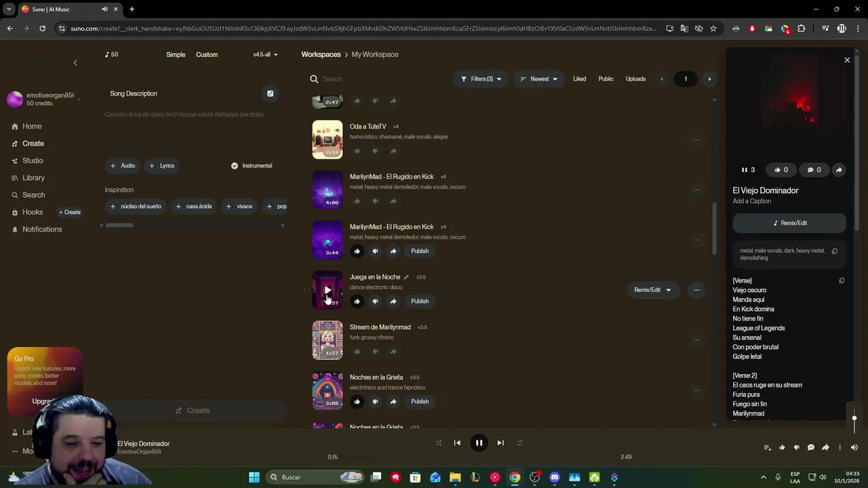The width and height of the screenshot is (868, 488).
Task: Add Lyrics to the song
Action: tap(162, 165)
